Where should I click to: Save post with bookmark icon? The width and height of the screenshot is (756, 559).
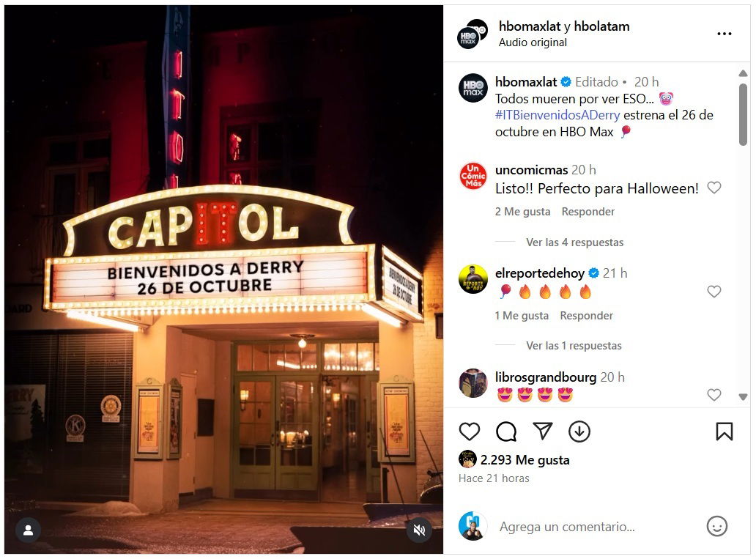coord(724,432)
